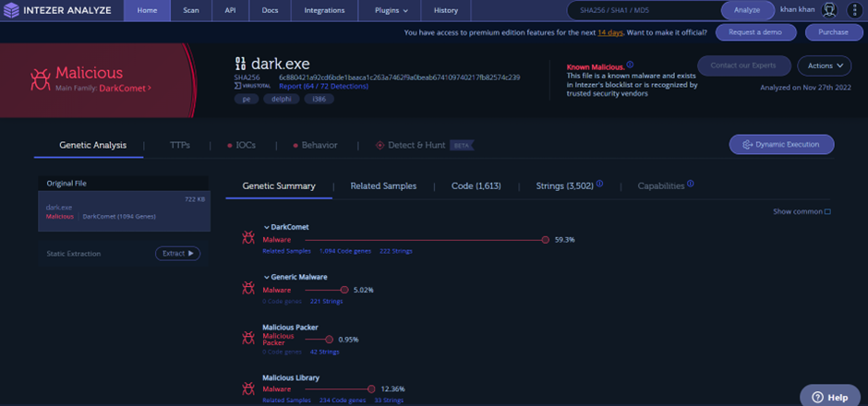Click the Intezer Analyze logo icon
The width and height of the screenshot is (868, 406).
click(11, 10)
